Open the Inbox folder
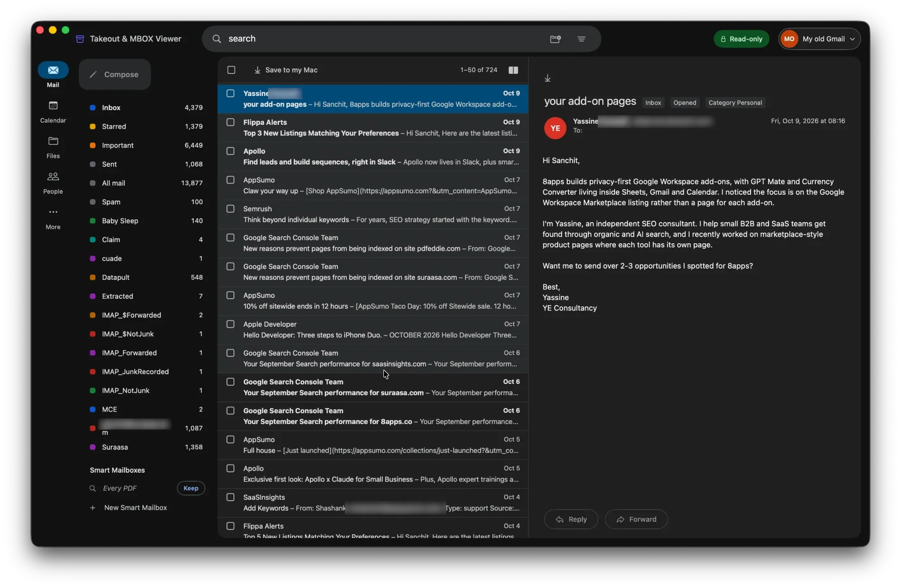901x588 pixels. tap(146, 108)
